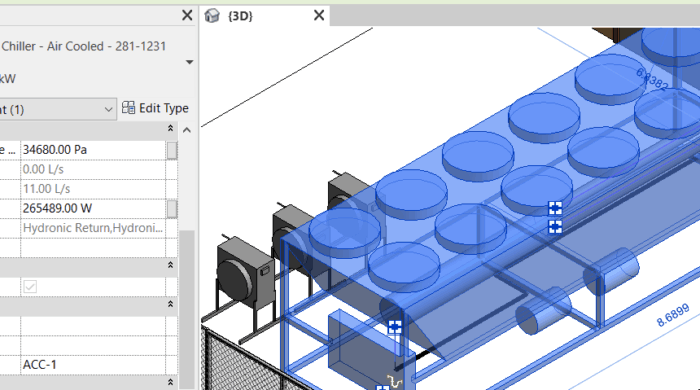700x390 pixels.
Task: Close the {3D} view tab
Action: coord(319,16)
